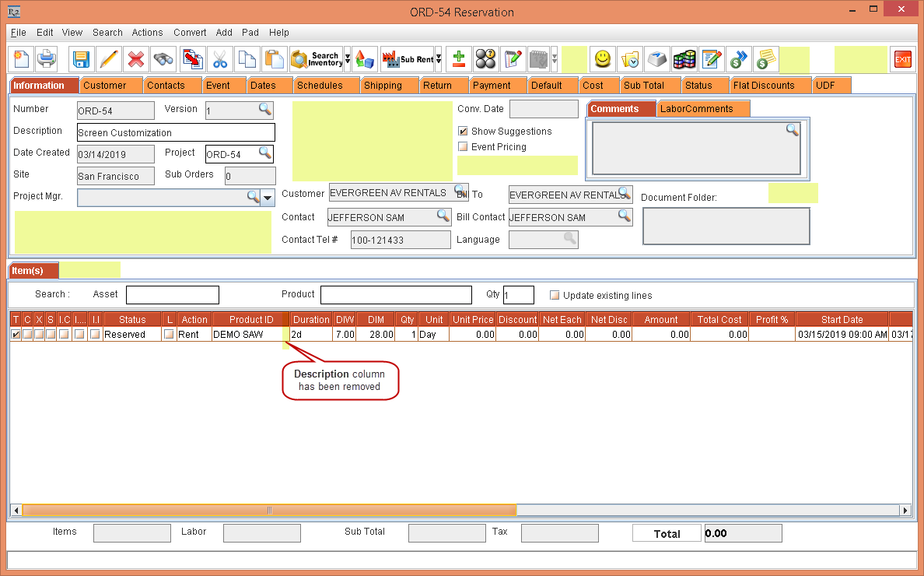
Task: Click the Copy pages icon
Action: tap(247, 59)
